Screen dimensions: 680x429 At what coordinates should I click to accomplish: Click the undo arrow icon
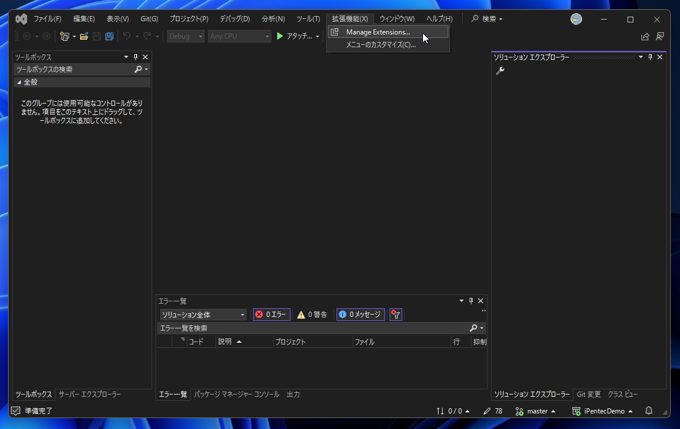coord(127,36)
